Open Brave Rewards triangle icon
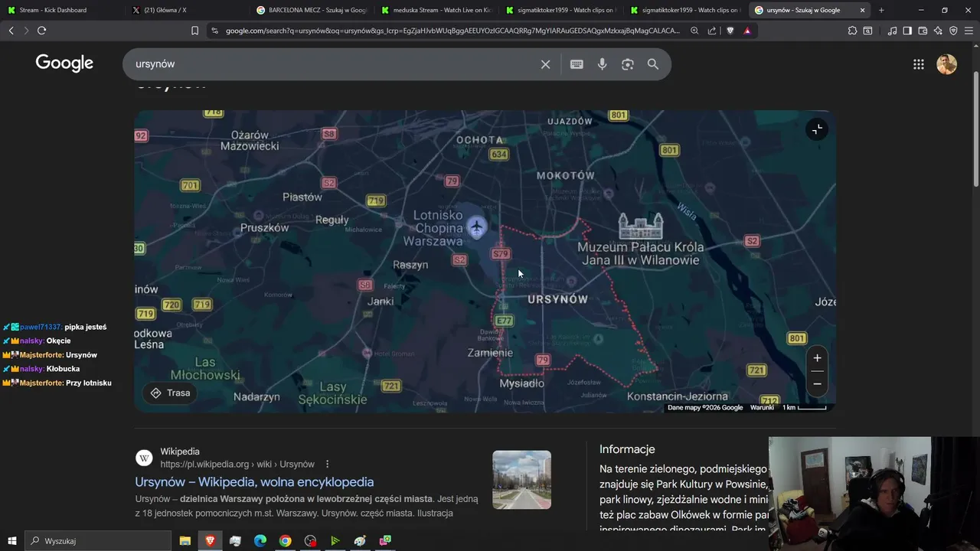Screen dimensions: 980x551 [x=746, y=31]
